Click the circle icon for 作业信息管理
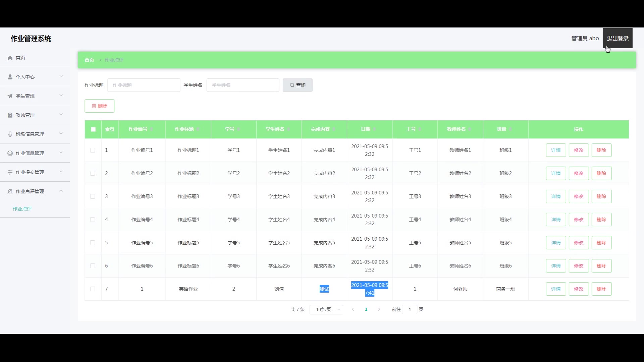The height and width of the screenshot is (362, 644). [10, 153]
